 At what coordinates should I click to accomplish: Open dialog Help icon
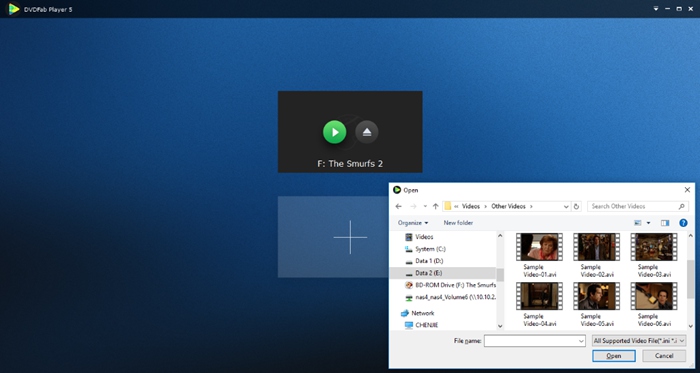click(x=683, y=223)
